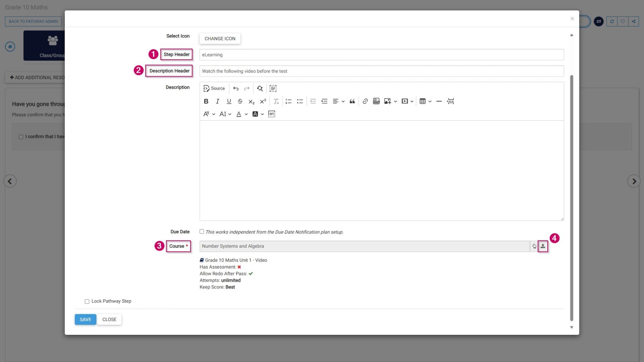Click the 'Attempts: unlimited' text
This screenshot has height=362, width=644.
click(220, 280)
